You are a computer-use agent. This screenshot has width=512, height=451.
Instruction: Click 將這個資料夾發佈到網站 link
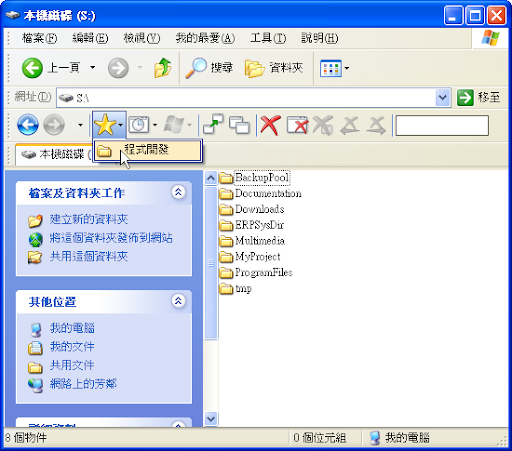pos(111,238)
